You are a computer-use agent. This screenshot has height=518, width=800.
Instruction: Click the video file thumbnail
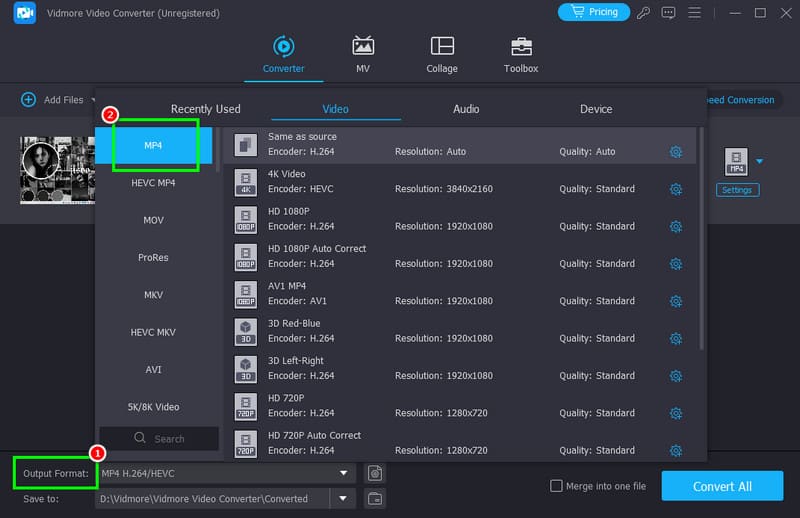pos(57,170)
